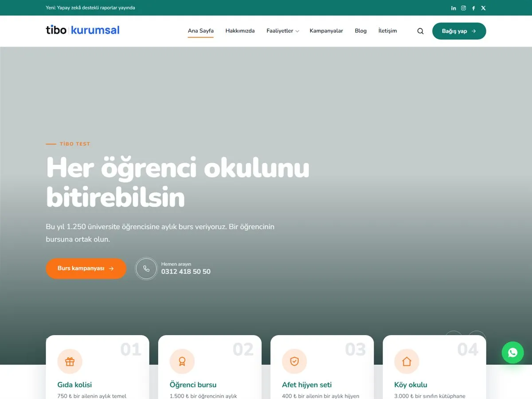Open the Facebook icon in top bar
The width and height of the screenshot is (532, 399).
click(473, 8)
